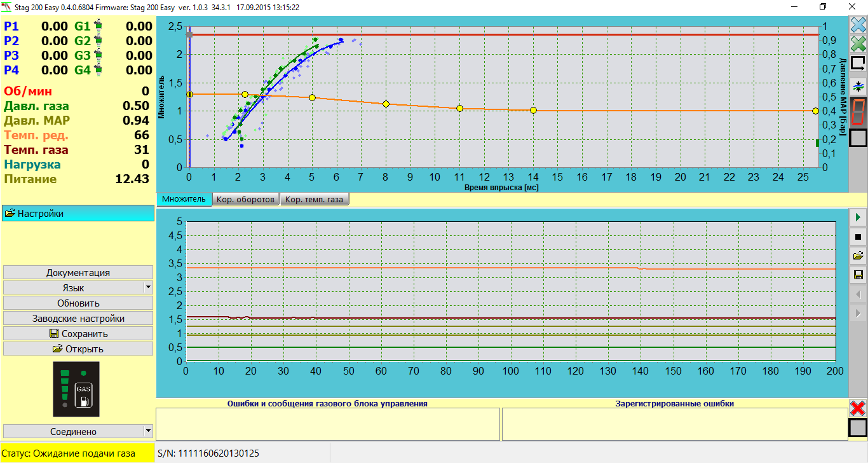This screenshot has height=463, width=868.
Task: Clear errors with the red X icon
Action: click(x=858, y=408)
